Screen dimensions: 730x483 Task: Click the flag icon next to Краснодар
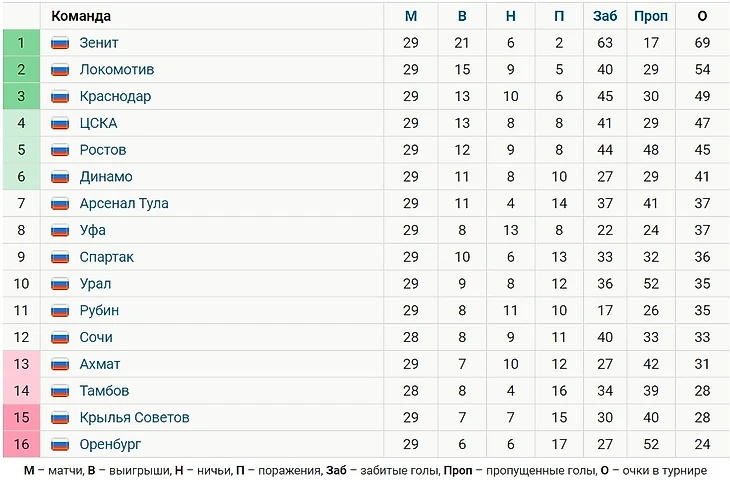(x=60, y=97)
